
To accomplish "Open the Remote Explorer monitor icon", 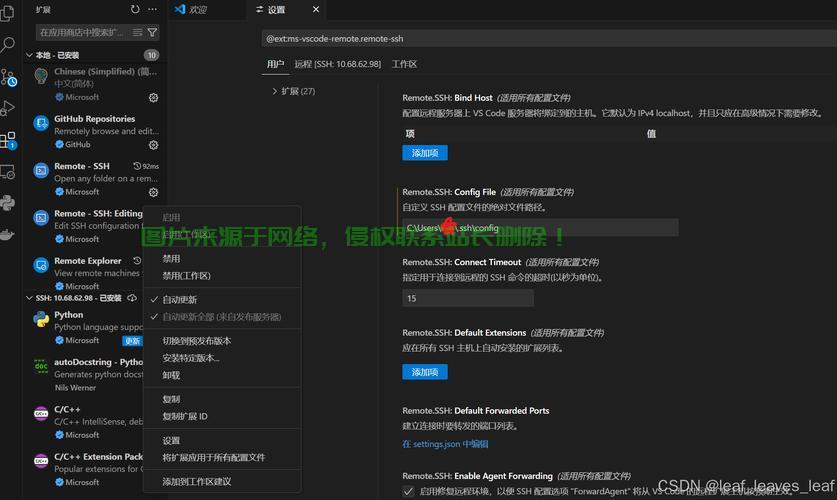I will tap(7, 172).
